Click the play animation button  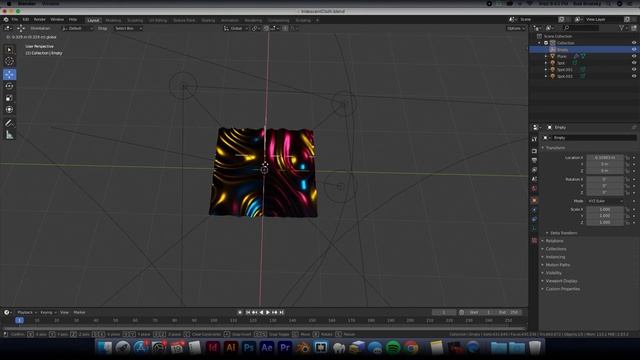tap(268, 312)
